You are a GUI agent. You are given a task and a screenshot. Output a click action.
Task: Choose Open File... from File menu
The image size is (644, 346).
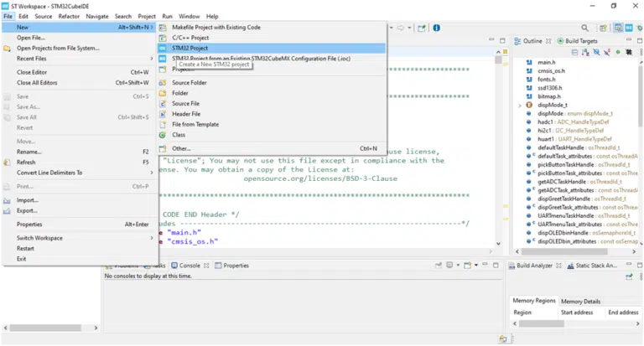click(x=80, y=38)
